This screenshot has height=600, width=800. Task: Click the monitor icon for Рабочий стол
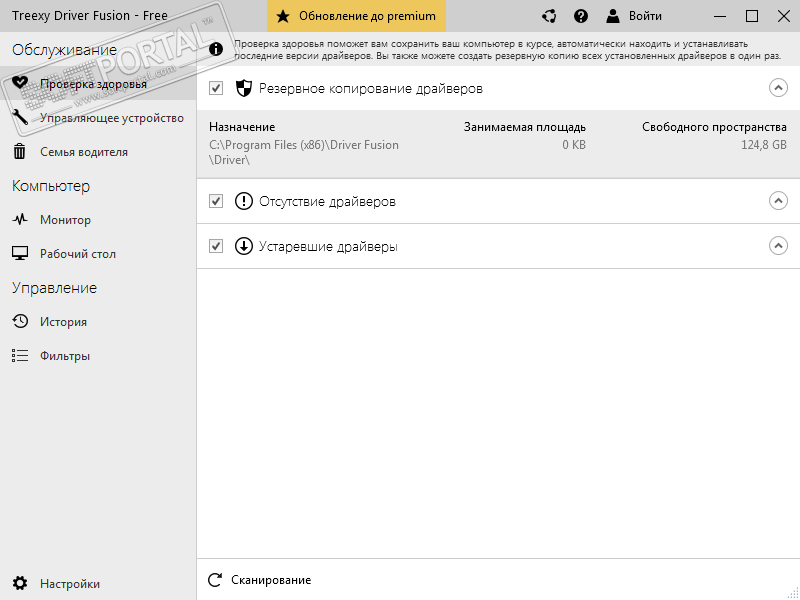click(20, 254)
